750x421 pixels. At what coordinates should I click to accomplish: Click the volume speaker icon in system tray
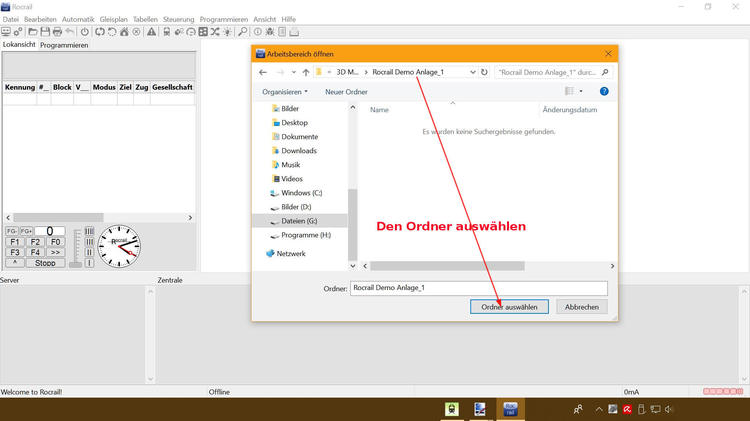669,409
